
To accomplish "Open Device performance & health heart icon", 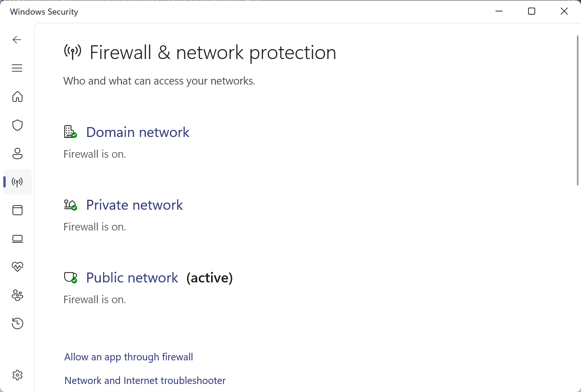I will point(17,267).
